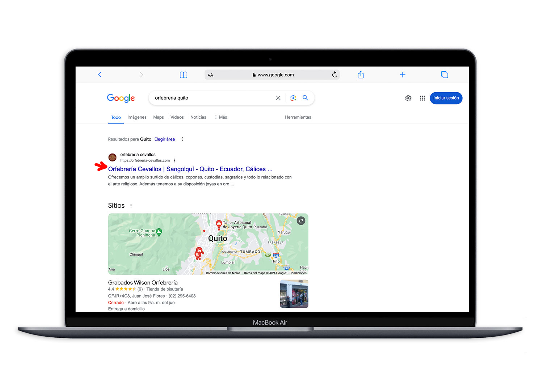Reload the page with refresh icon
The width and height of the screenshot is (543, 392).
coord(334,75)
